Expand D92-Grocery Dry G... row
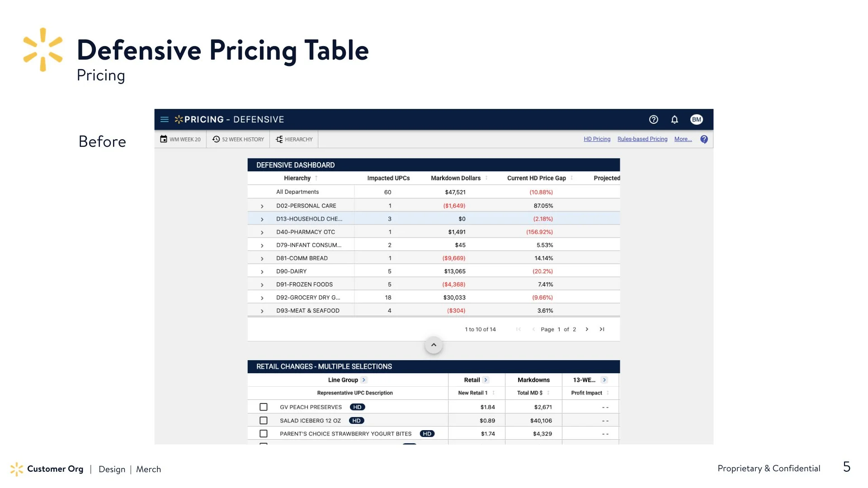 262,298
